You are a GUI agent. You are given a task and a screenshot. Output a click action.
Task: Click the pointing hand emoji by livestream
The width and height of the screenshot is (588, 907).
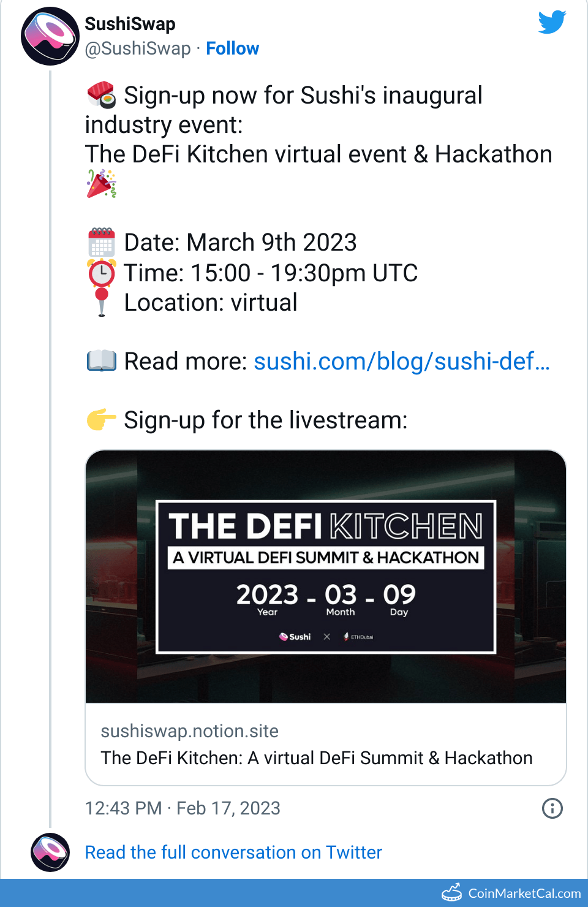102,420
